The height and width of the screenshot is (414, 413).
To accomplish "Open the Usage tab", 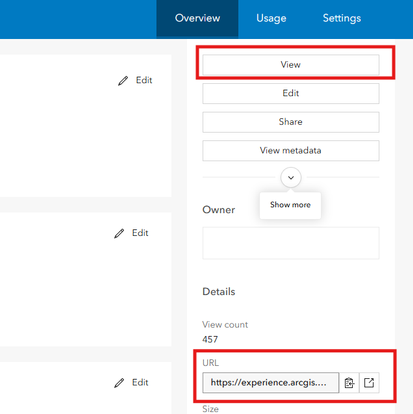I will (x=271, y=18).
